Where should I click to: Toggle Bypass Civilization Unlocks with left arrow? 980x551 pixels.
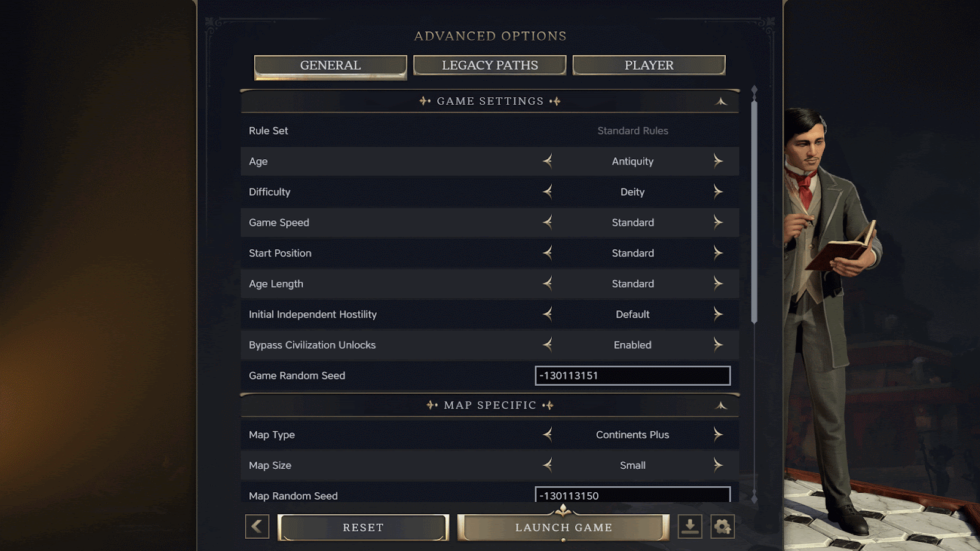tap(548, 345)
